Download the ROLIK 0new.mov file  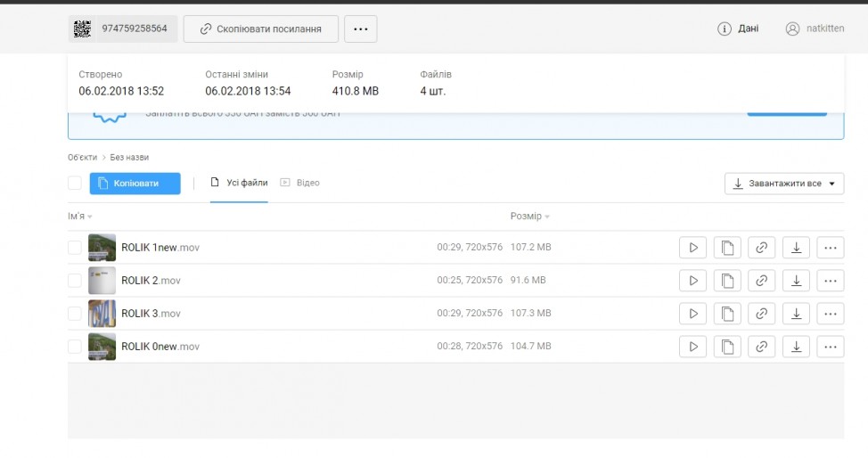pyautogui.click(x=796, y=347)
